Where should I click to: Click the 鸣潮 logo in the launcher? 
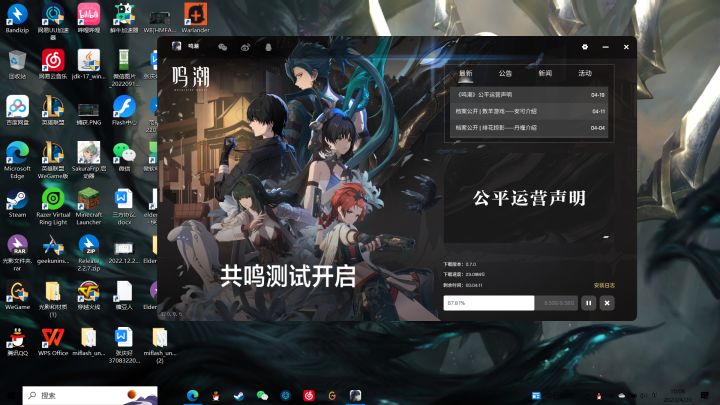tap(191, 78)
